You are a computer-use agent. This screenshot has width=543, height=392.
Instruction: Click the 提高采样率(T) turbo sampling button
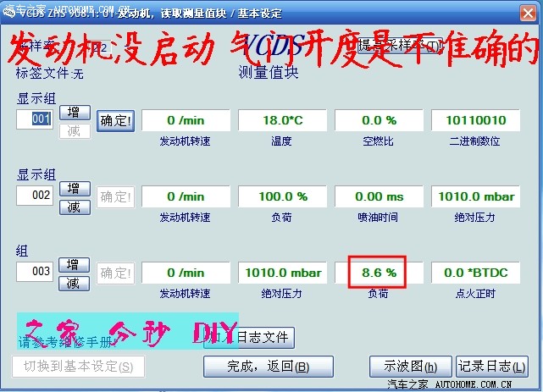click(x=400, y=45)
